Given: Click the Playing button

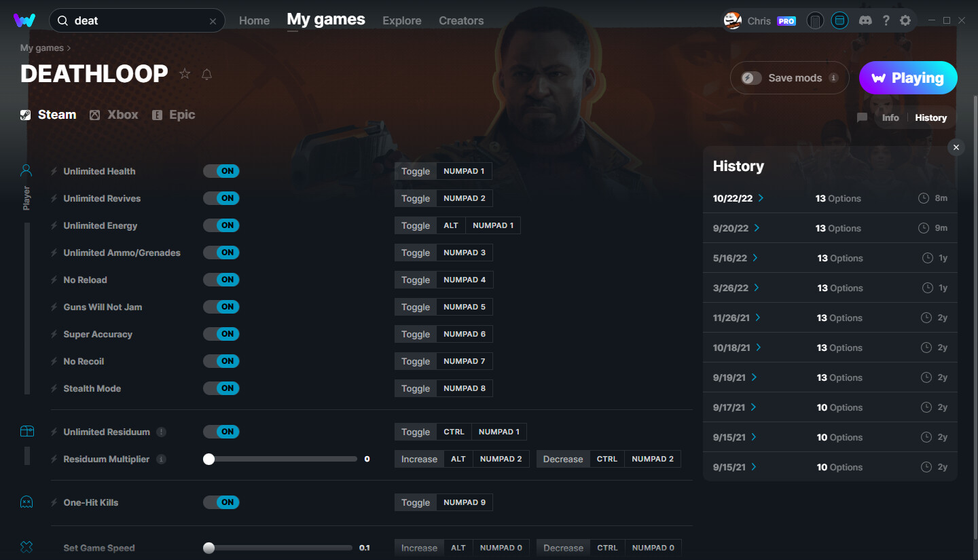Looking at the screenshot, I should (x=908, y=77).
